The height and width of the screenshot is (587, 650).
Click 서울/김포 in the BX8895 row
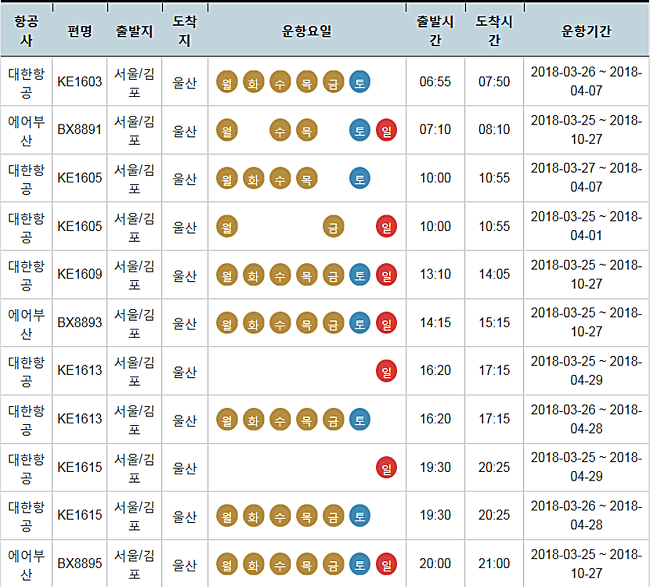(134, 564)
